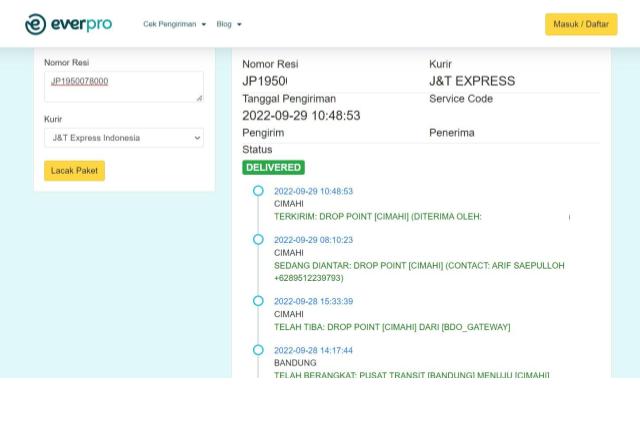
Task: Grab the textarea resize handle
Action: [199, 98]
